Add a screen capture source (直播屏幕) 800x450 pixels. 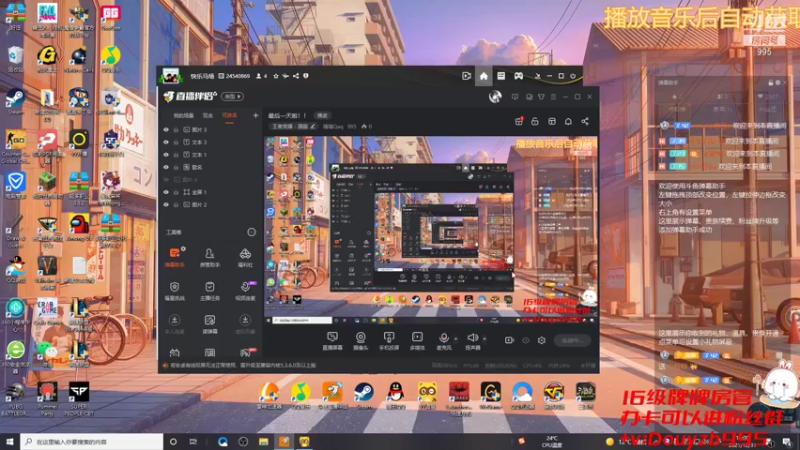pyautogui.click(x=332, y=340)
